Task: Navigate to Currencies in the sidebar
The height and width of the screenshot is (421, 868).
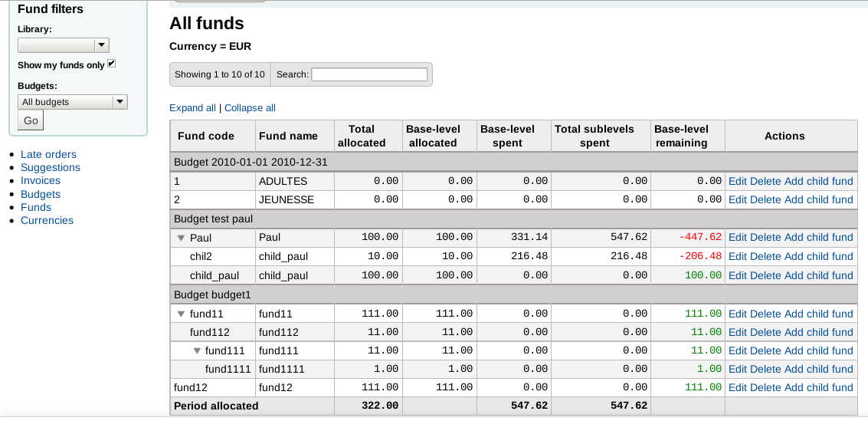Action: point(47,220)
